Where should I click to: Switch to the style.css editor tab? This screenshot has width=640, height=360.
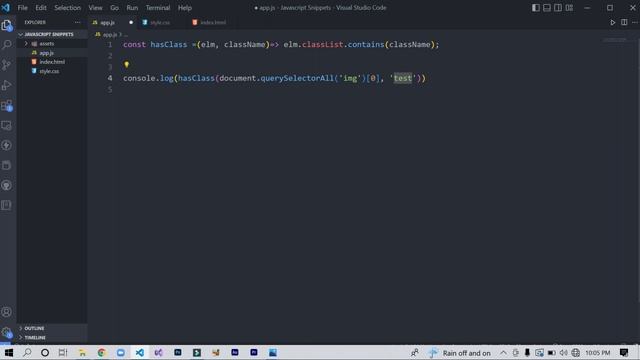(160, 22)
